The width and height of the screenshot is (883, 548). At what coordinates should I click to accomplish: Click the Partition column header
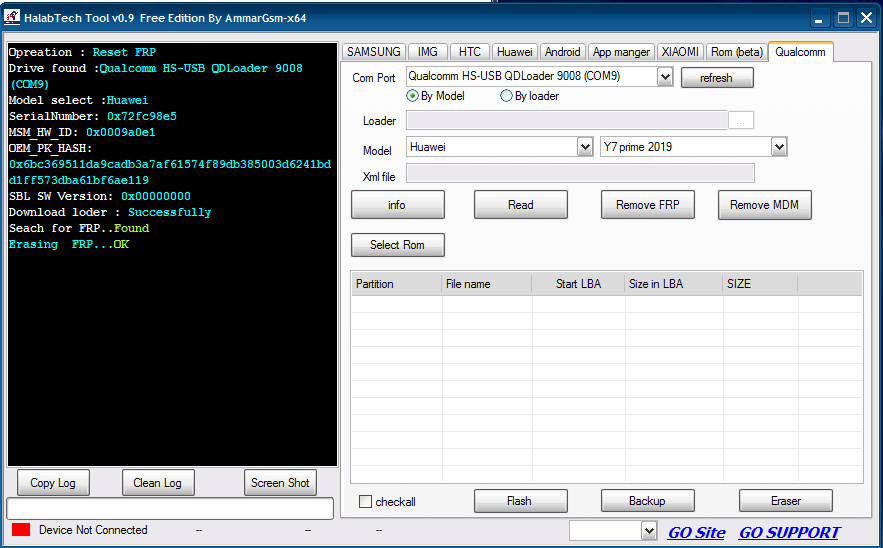[397, 284]
